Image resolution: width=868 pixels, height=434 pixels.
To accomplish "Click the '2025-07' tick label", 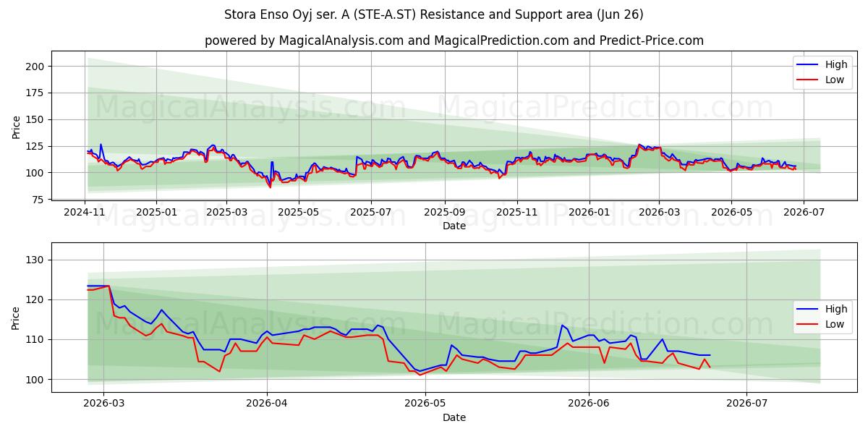I will [x=371, y=212].
